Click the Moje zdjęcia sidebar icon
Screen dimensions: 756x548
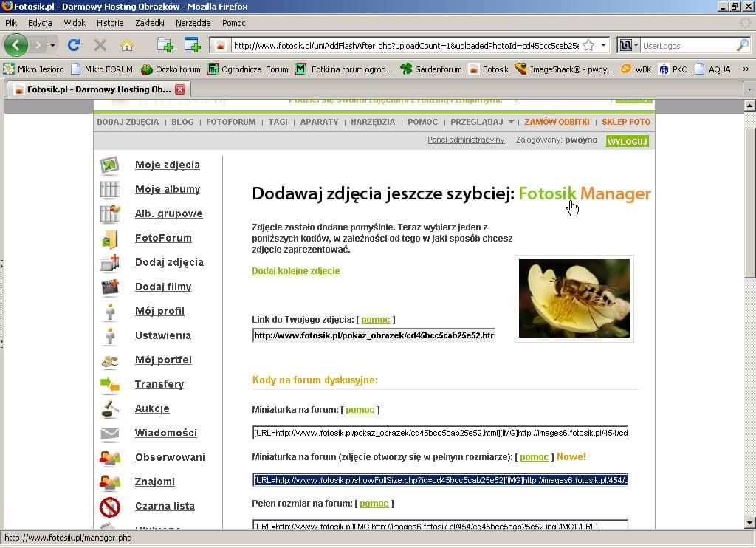pos(109,165)
